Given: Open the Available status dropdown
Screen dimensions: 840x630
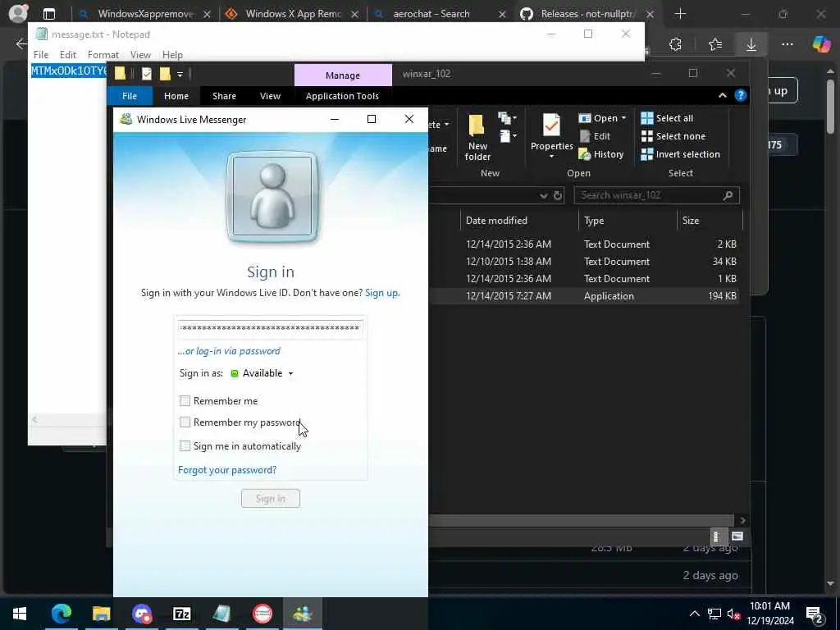Looking at the screenshot, I should (x=262, y=373).
